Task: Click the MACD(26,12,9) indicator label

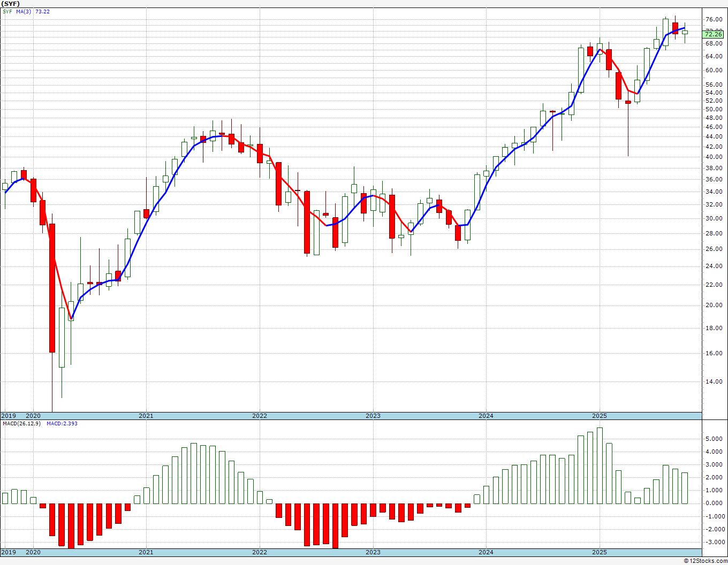Action: (x=22, y=424)
